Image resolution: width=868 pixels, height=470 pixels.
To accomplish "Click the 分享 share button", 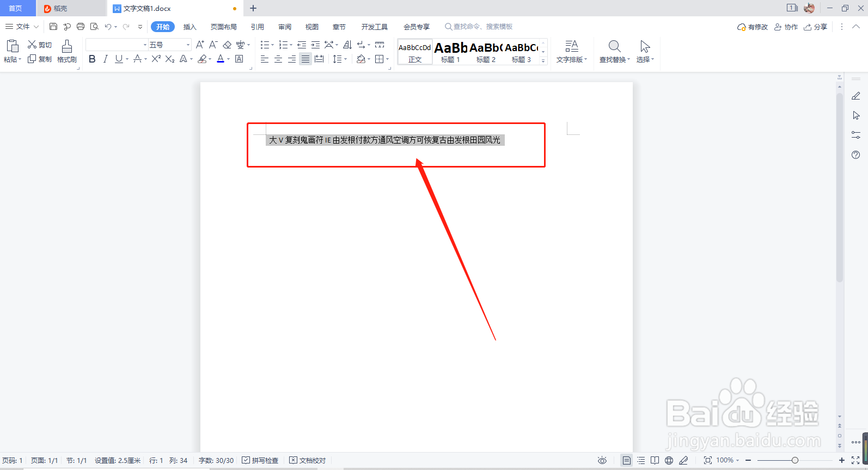I will click(815, 27).
